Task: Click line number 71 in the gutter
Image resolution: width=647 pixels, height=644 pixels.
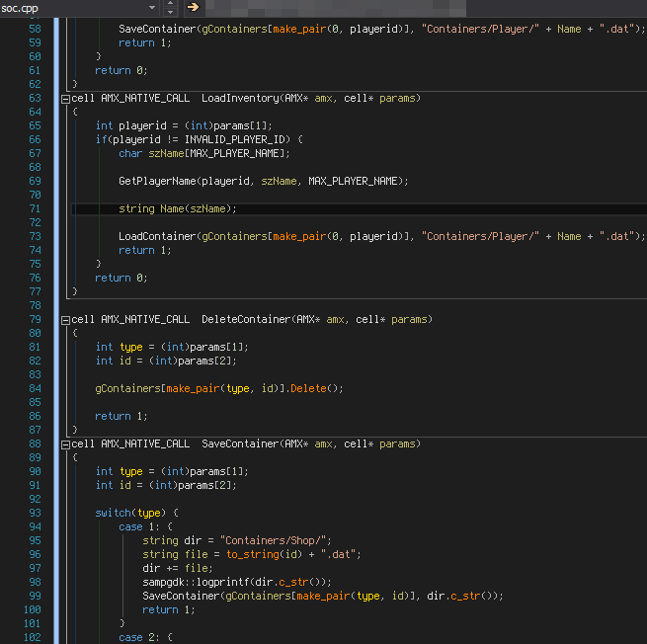Action: [x=36, y=208]
